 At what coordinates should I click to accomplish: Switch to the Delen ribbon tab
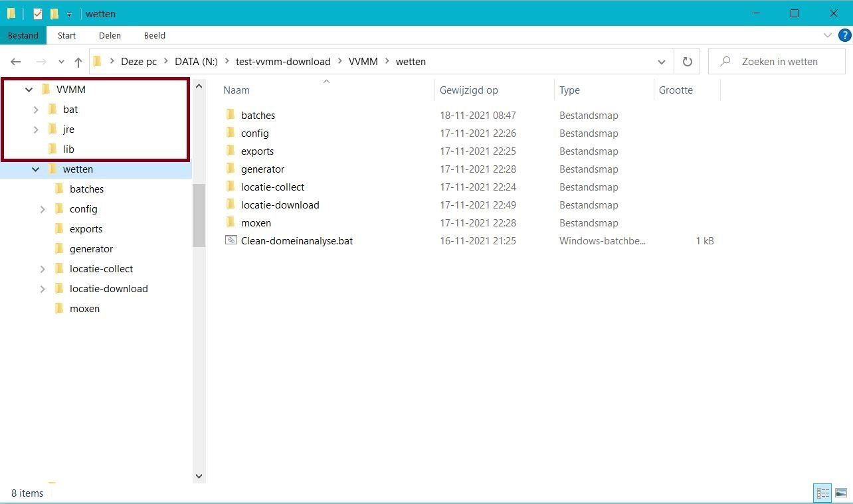[x=110, y=35]
